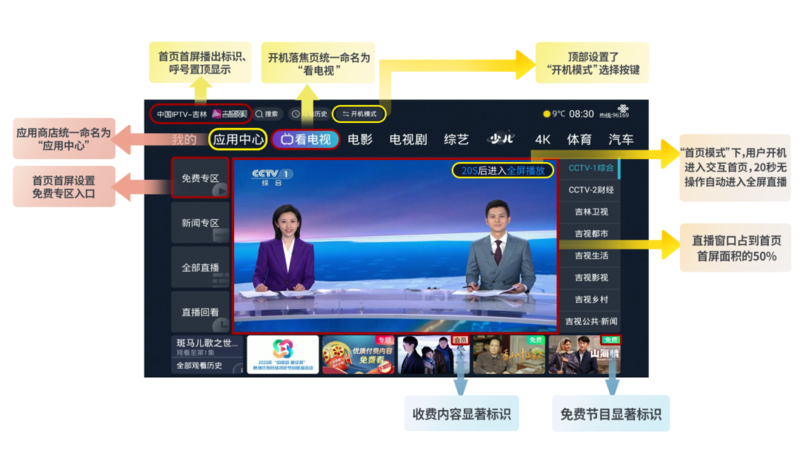Click the 优质付费内容 promotional thumbnail
This screenshot has width=800, height=450.
pos(358,355)
